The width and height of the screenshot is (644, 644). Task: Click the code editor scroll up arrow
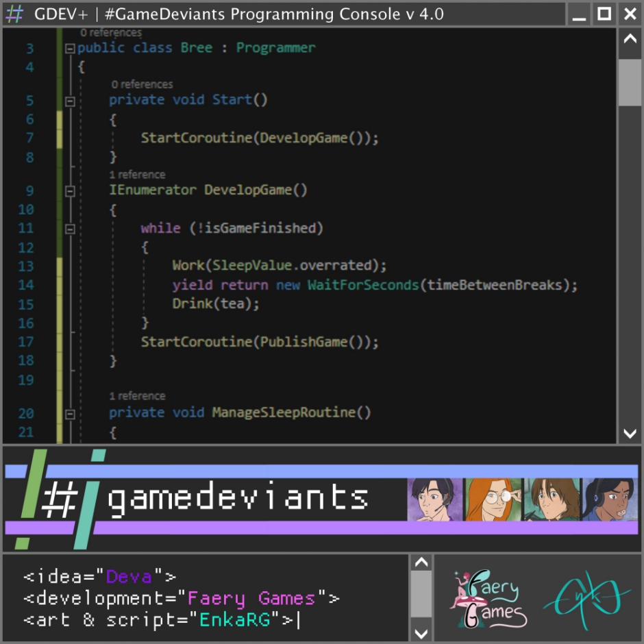tap(630, 39)
